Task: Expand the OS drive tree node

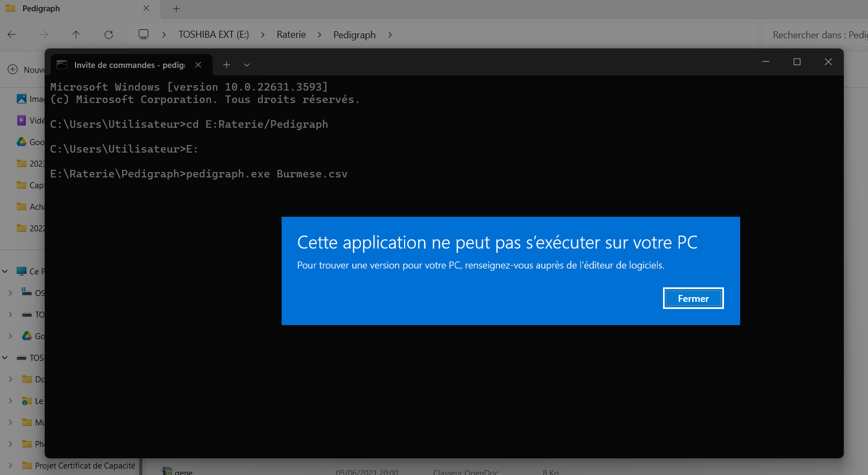Action: tap(10, 293)
